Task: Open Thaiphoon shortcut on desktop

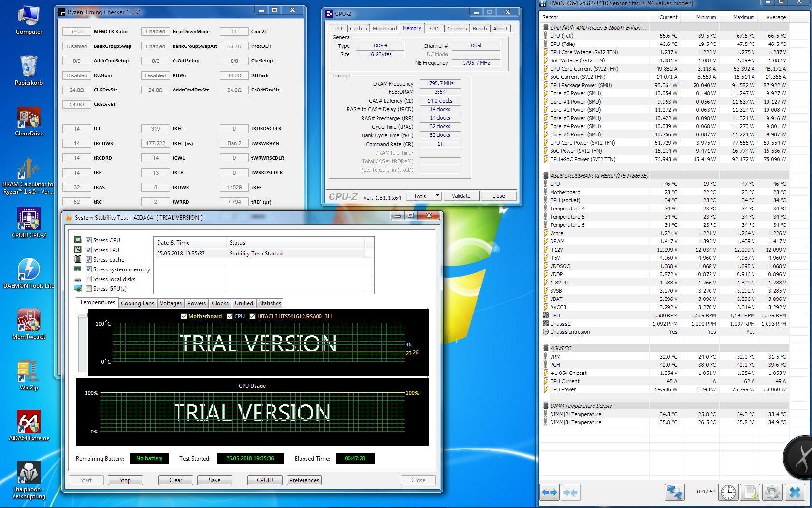Action: 29,479
